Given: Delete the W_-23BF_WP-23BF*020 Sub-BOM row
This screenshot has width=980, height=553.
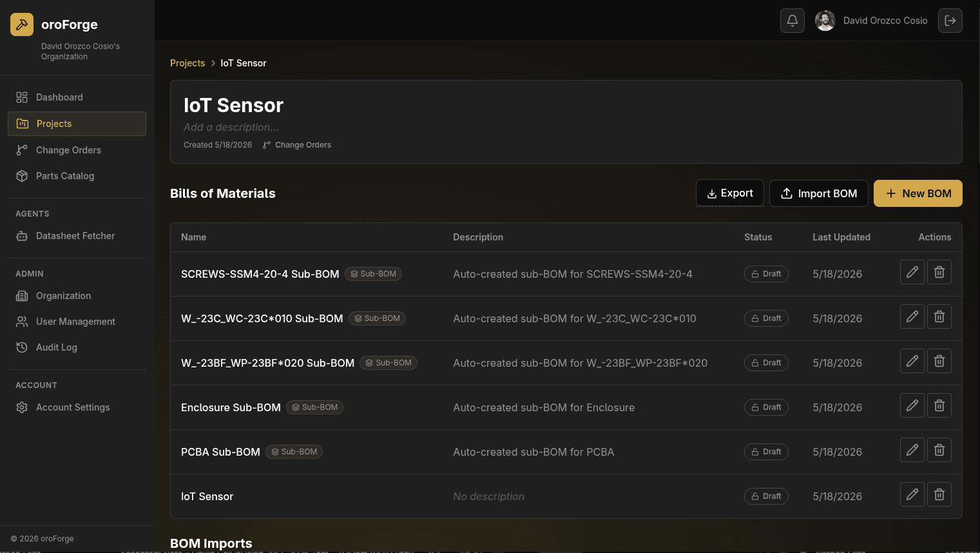Looking at the screenshot, I should tap(939, 361).
